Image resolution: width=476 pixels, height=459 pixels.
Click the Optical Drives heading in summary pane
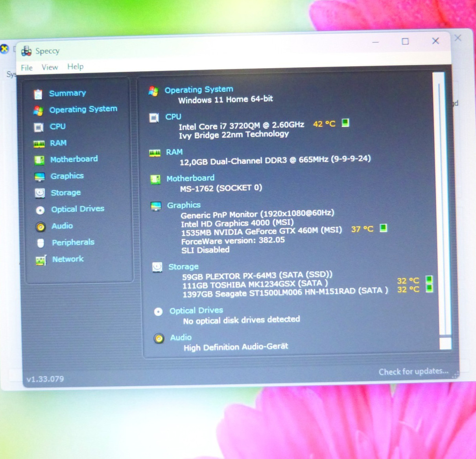pyautogui.click(x=196, y=311)
